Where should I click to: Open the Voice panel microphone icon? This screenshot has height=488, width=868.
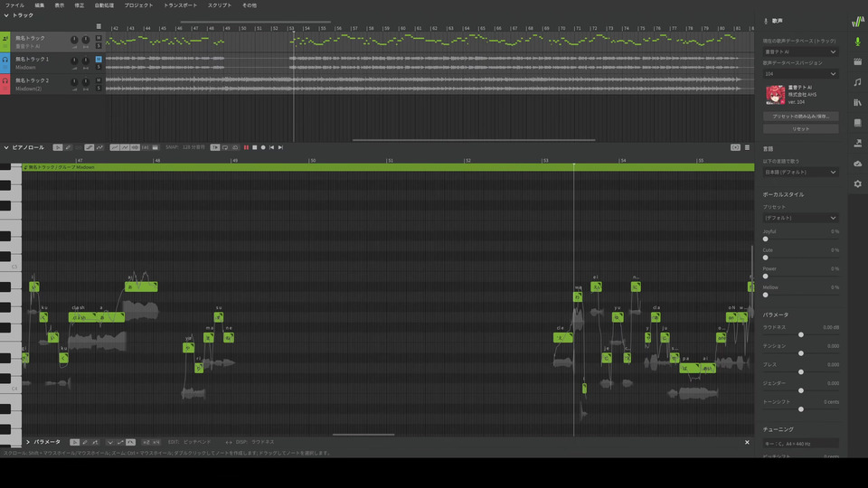point(857,42)
